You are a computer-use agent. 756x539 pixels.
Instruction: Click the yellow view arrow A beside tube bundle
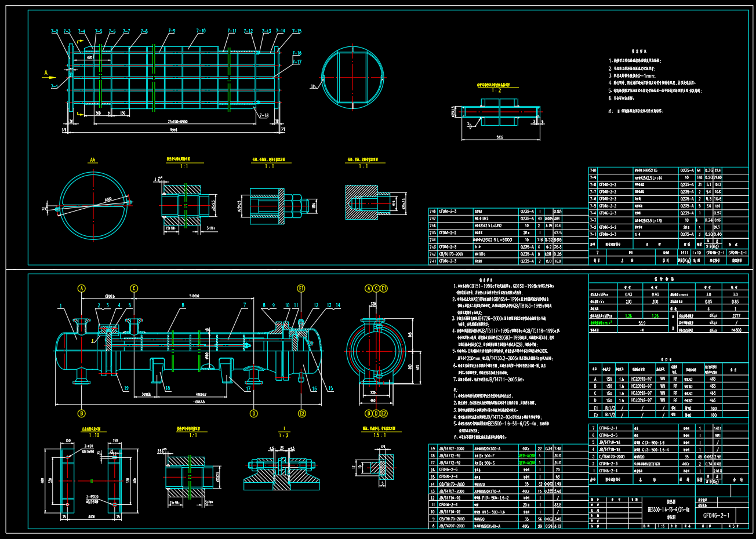coord(46,73)
